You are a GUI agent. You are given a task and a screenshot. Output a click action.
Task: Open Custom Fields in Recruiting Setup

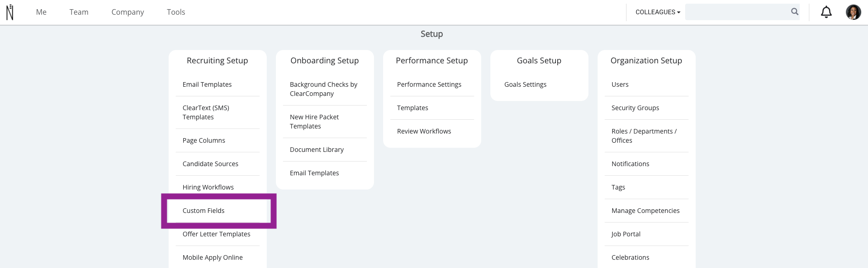click(x=203, y=211)
